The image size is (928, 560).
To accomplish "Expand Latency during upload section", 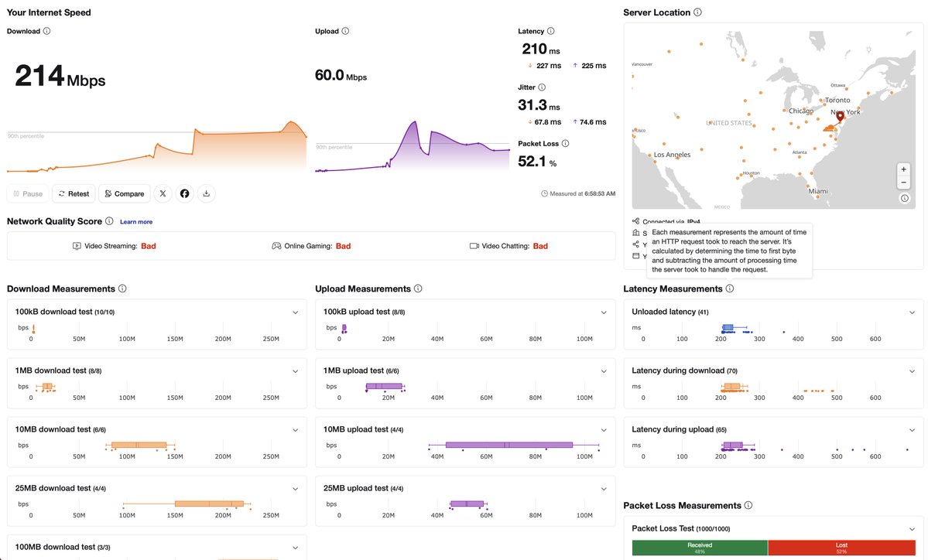I will pos(912,430).
